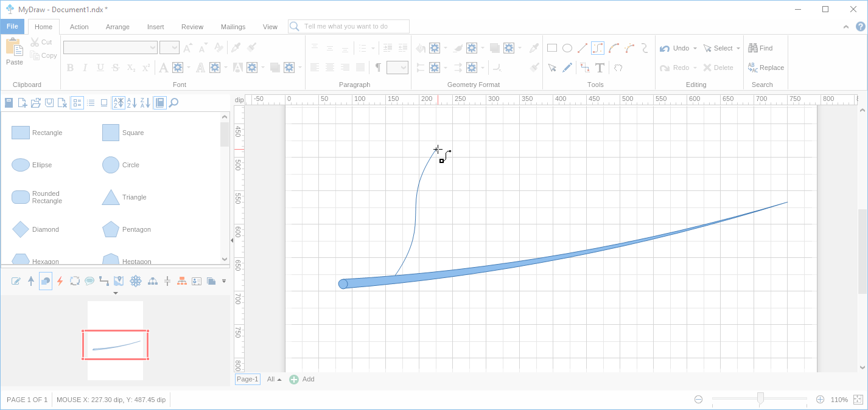Click the library search magnifier icon
This screenshot has width=868, height=410.
[x=173, y=103]
